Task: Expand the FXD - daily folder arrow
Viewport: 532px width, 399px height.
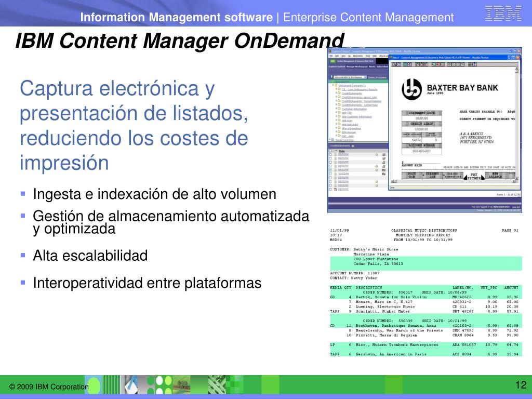Action: [336, 136]
